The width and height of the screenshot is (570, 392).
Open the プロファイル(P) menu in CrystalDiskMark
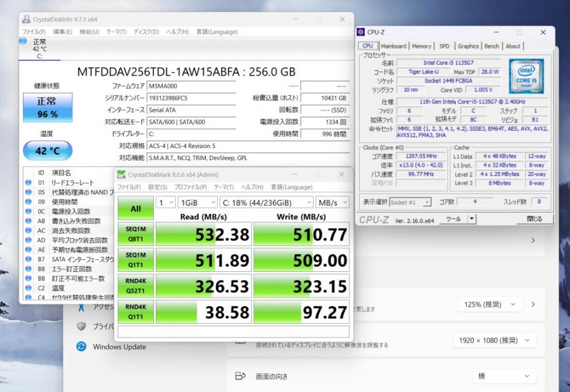pos(191,187)
